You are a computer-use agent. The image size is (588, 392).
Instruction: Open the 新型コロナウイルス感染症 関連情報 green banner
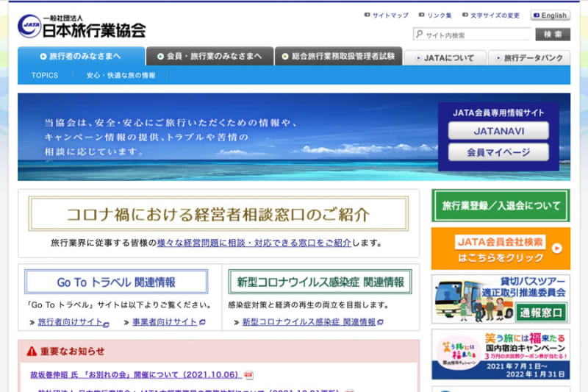(320, 282)
